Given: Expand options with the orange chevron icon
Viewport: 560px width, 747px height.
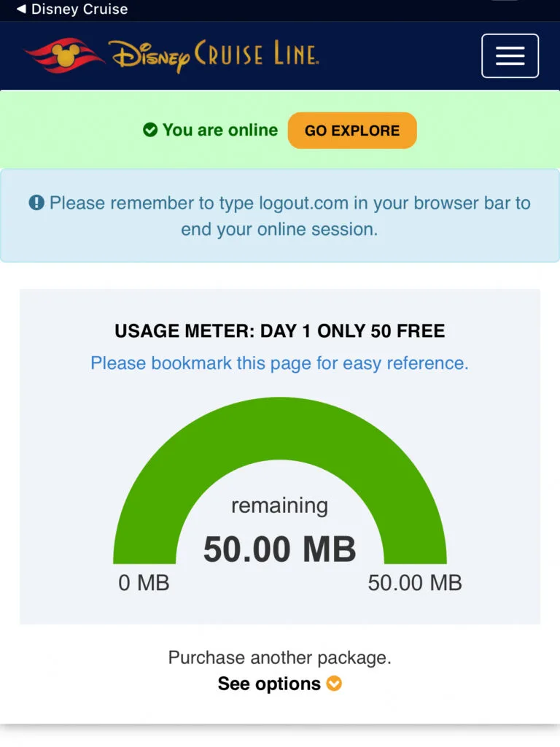Looking at the screenshot, I should click(x=334, y=684).
